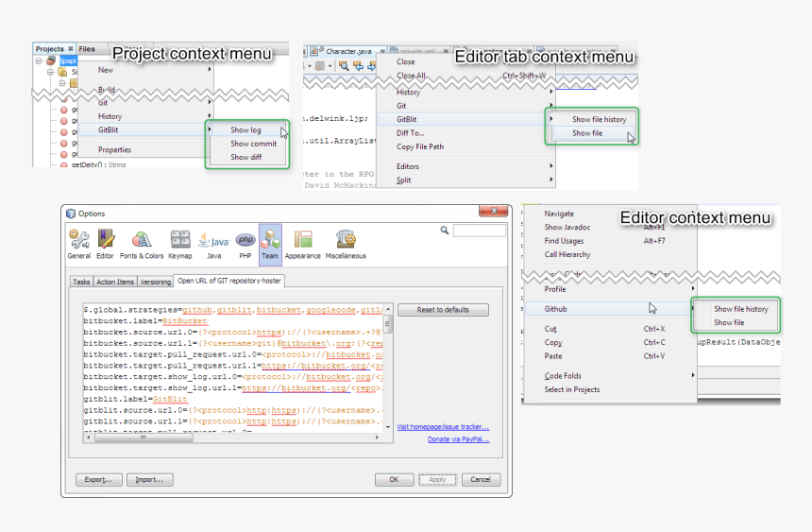Screen dimensions: 812x532
Task: Open the Fonts & Colors options category
Action: pos(142,244)
